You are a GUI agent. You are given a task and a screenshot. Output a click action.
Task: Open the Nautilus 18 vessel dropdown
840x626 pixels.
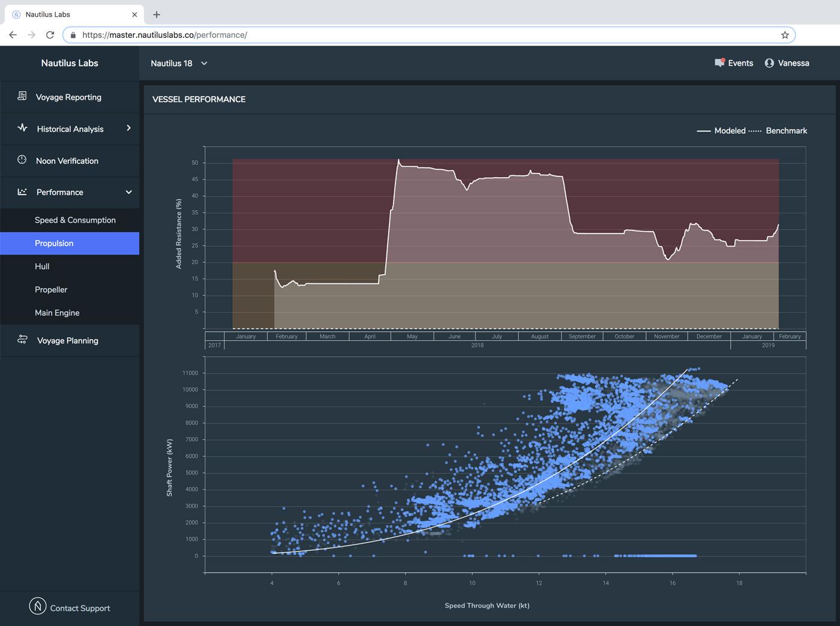(x=179, y=63)
